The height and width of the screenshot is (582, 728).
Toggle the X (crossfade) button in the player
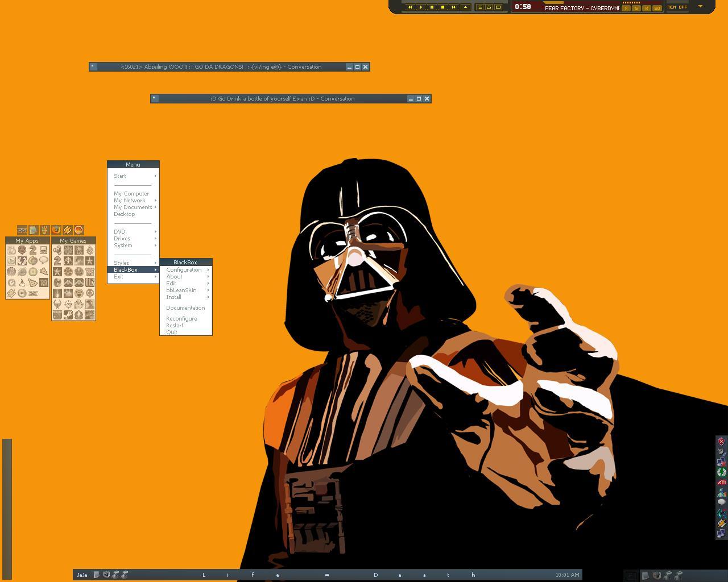626,8
